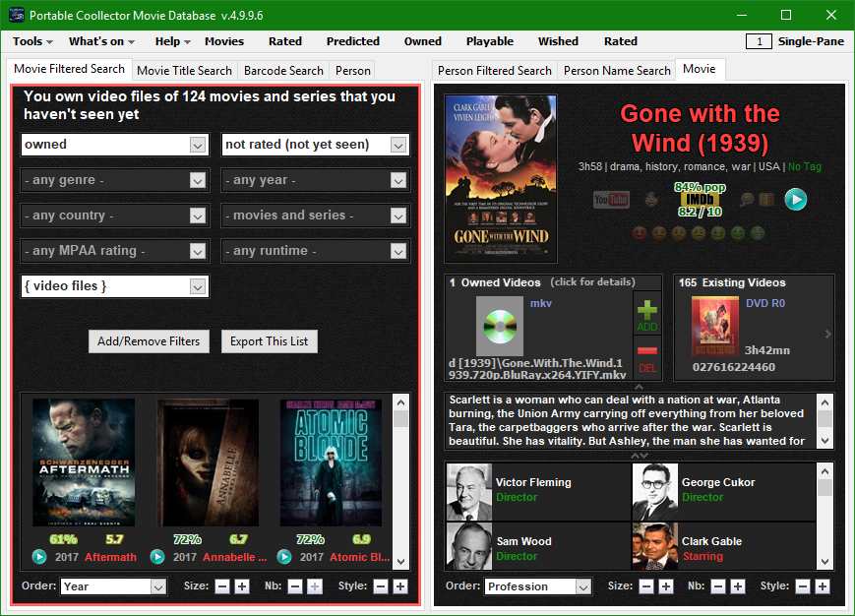Decrease Size in the movie list pane ordered by Year
This screenshot has width=855, height=616.
pos(222,586)
